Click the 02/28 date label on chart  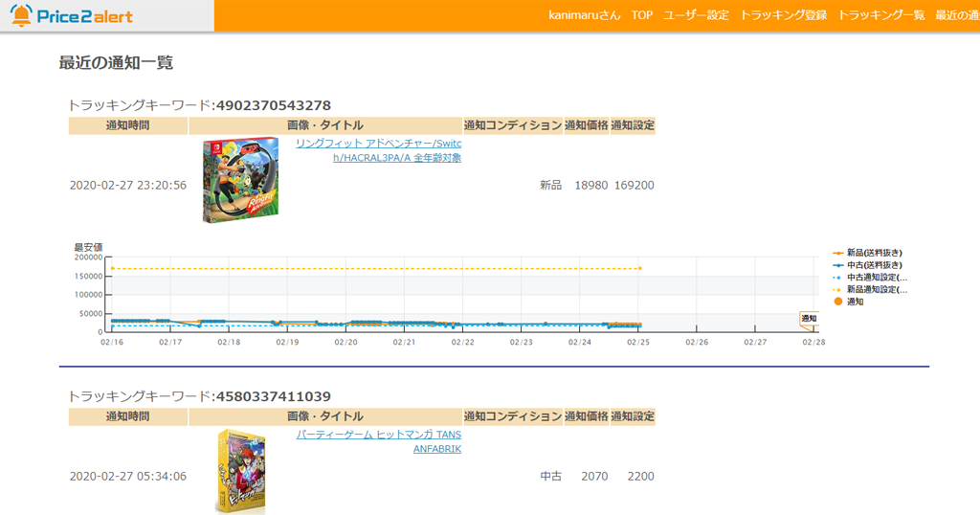tap(813, 343)
